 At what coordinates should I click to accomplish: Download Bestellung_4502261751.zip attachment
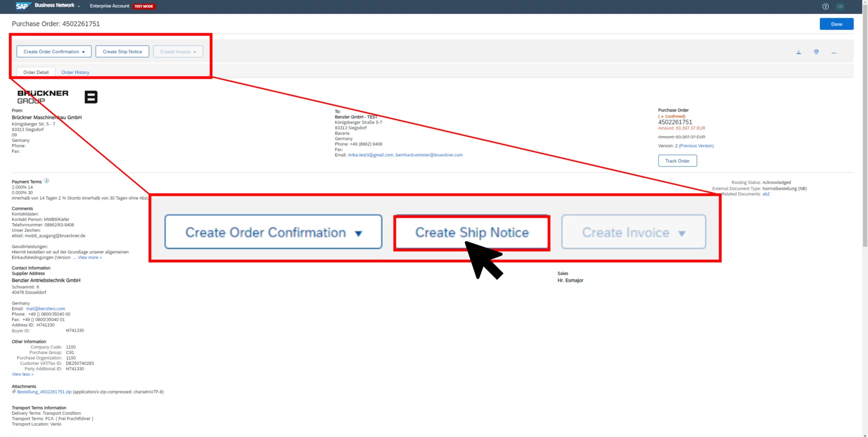pos(44,392)
